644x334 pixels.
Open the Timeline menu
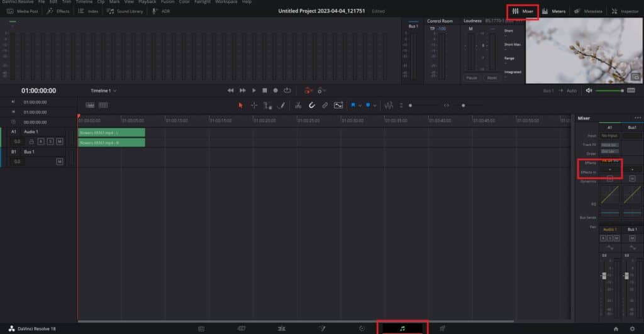(x=84, y=2)
